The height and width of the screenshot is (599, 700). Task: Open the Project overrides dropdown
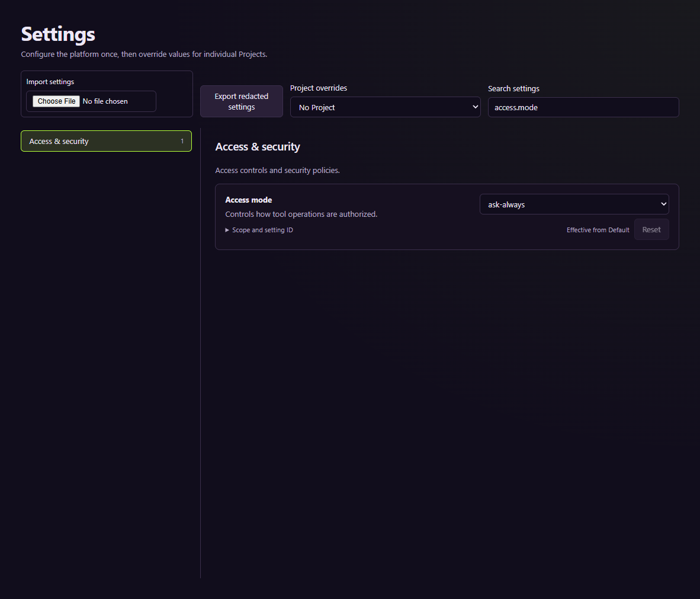pos(386,107)
